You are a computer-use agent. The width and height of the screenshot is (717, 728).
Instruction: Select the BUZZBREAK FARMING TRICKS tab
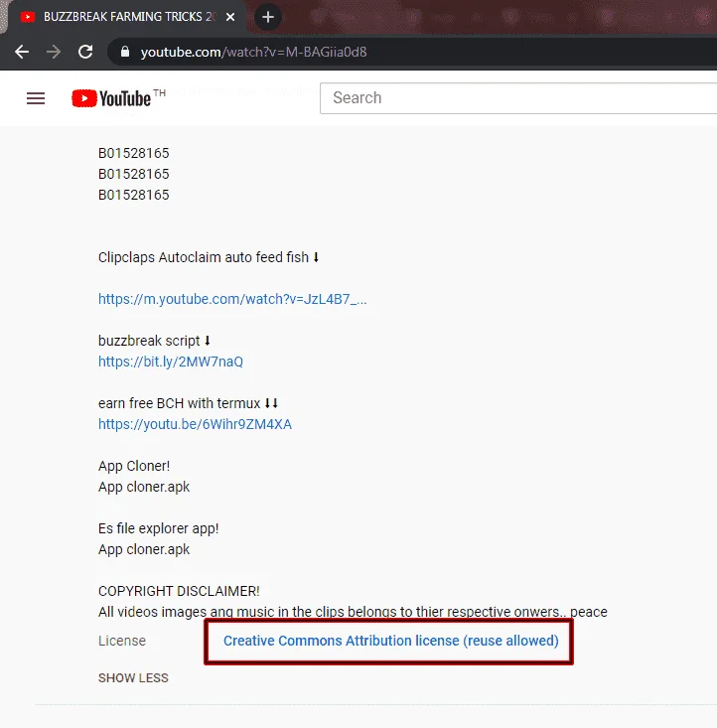click(x=126, y=17)
